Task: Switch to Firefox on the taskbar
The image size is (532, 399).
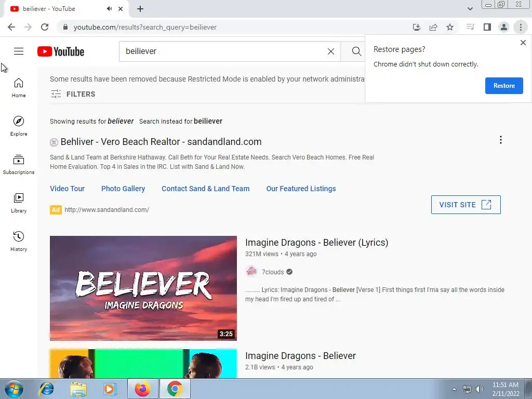Action: (143, 389)
